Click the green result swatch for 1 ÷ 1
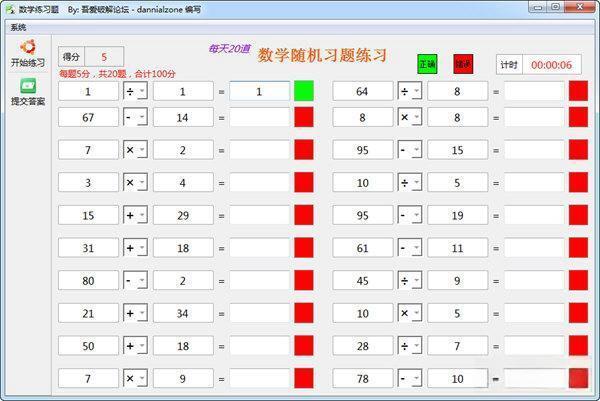The height and width of the screenshot is (401, 600). 304,91
